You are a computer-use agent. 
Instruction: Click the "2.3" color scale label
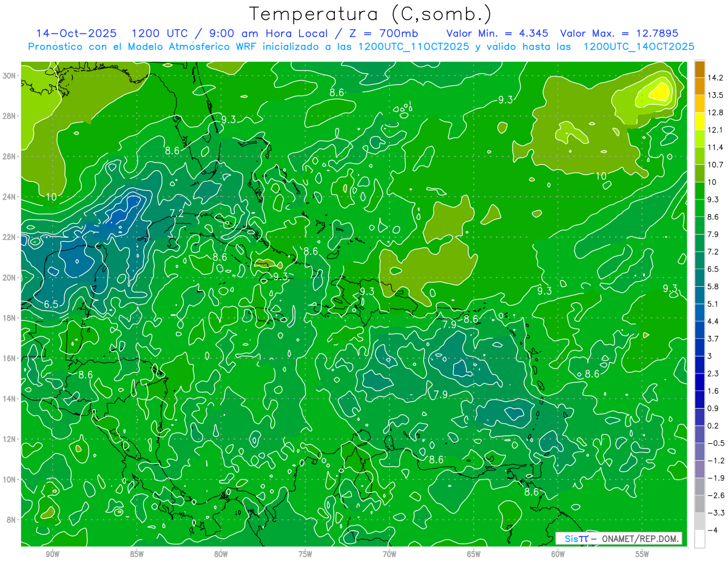[713, 373]
